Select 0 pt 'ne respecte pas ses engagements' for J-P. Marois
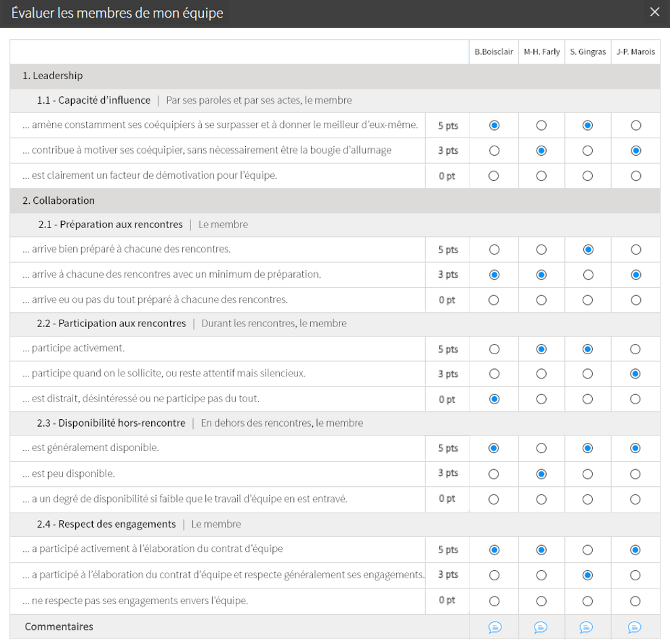The image size is (670, 644). click(635, 601)
